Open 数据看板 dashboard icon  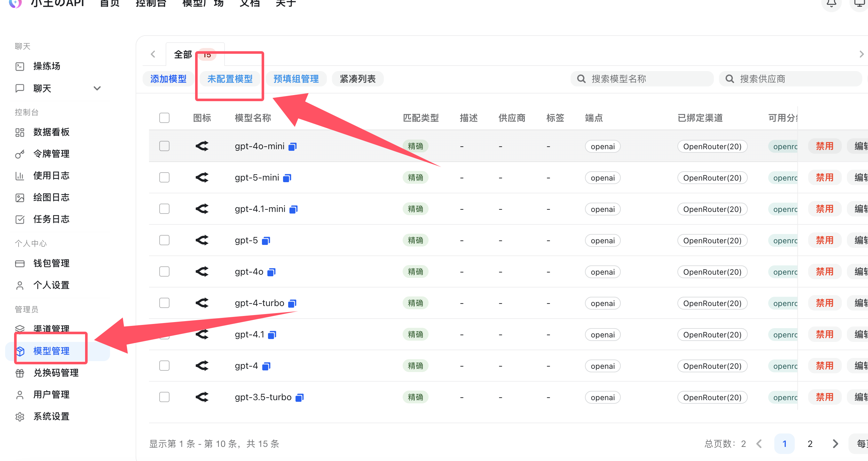pos(20,132)
